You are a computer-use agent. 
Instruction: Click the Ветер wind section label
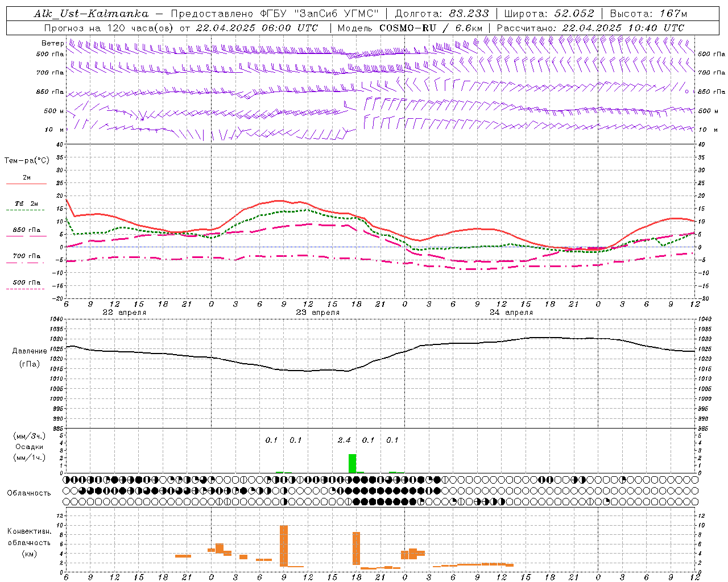coord(52,43)
